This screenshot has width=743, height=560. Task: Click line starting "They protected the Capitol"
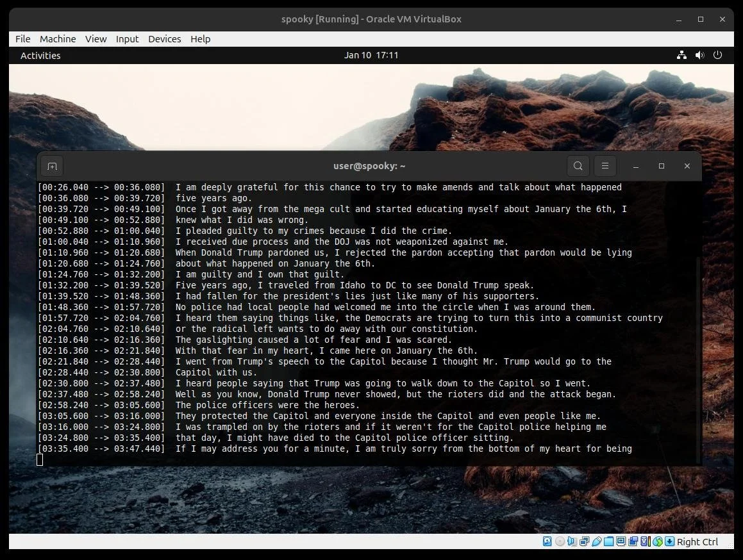tap(388, 416)
